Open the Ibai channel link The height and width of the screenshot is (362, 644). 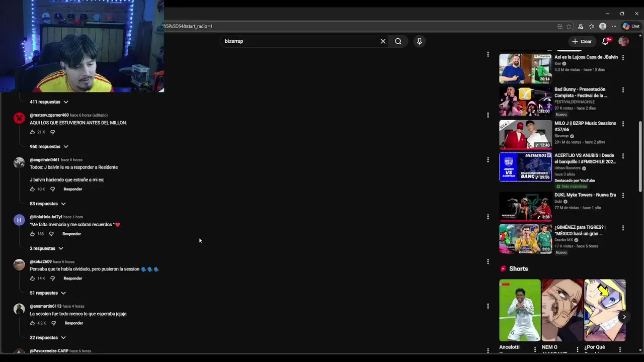tap(557, 64)
